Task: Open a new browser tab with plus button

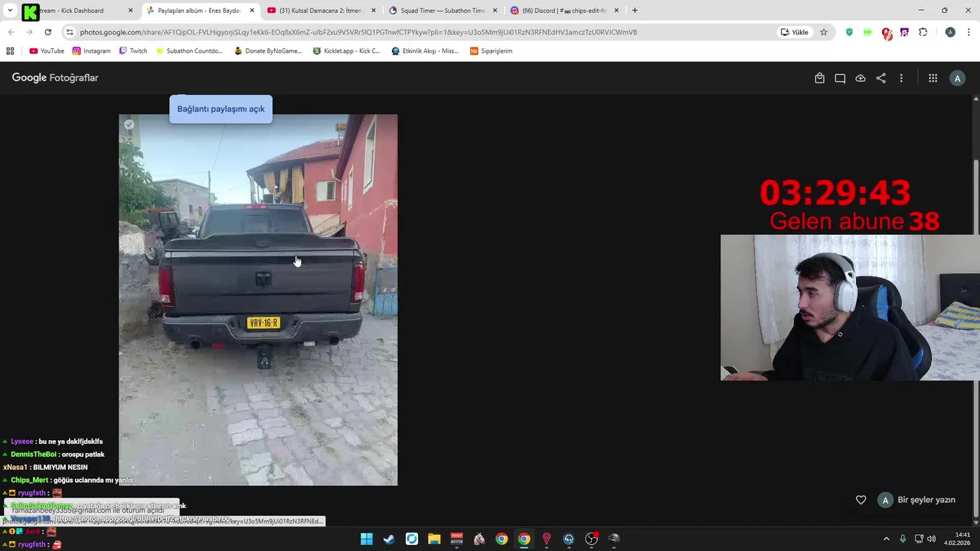Action: coord(634,11)
